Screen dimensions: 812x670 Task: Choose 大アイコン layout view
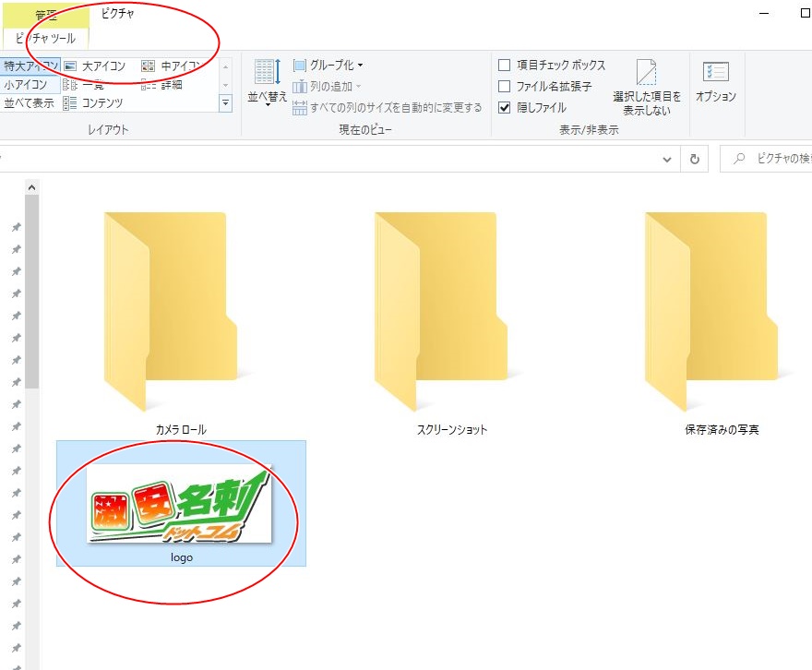point(95,66)
